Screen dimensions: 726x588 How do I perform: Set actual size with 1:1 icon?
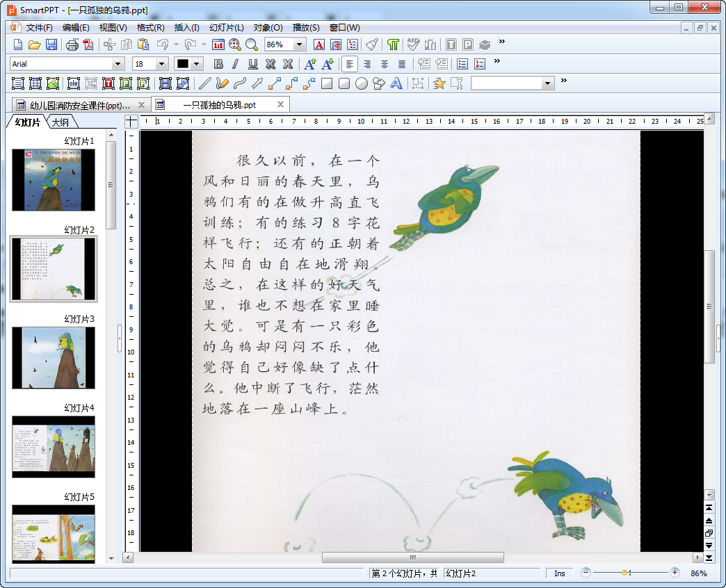tap(218, 44)
